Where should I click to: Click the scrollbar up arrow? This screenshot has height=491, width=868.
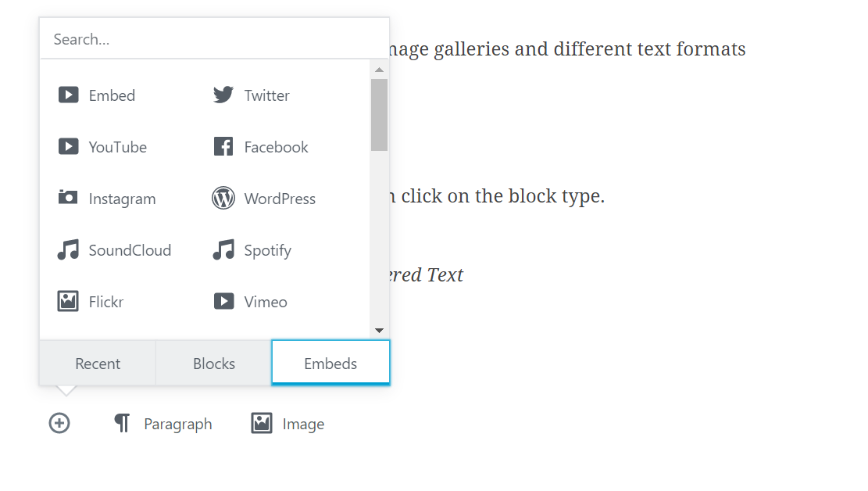pos(379,70)
